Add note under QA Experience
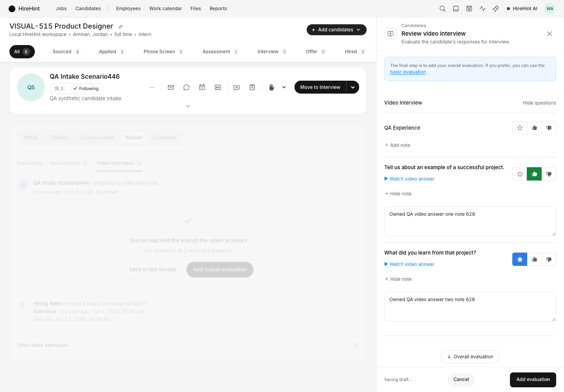564x392 pixels. point(398,145)
